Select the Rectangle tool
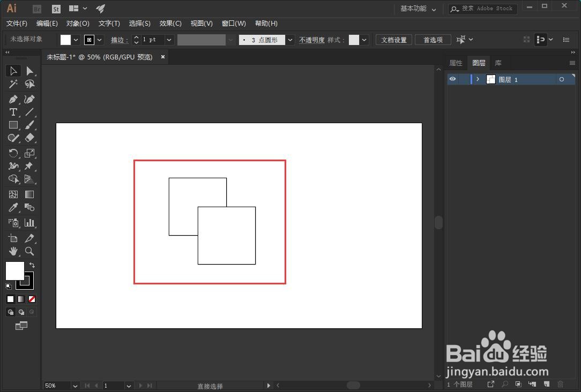 pyautogui.click(x=13, y=125)
